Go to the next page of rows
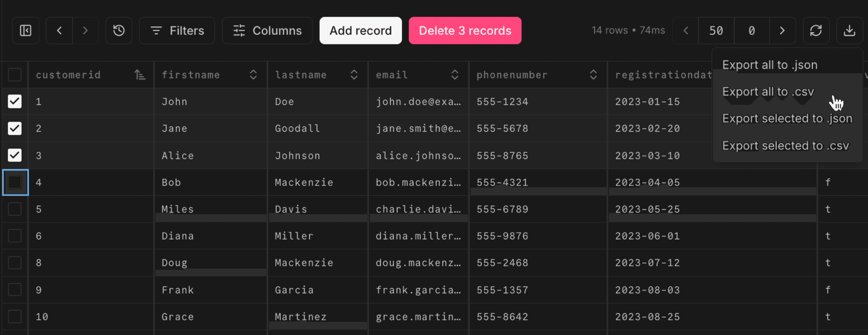Image resolution: width=868 pixels, height=335 pixels. [783, 30]
